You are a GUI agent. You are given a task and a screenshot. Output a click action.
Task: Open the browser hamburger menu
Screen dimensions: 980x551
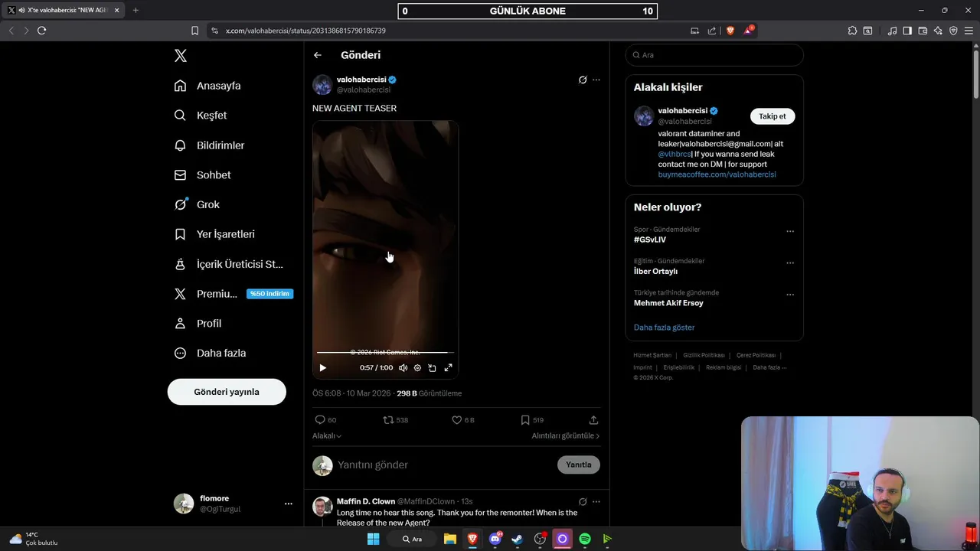click(969, 31)
